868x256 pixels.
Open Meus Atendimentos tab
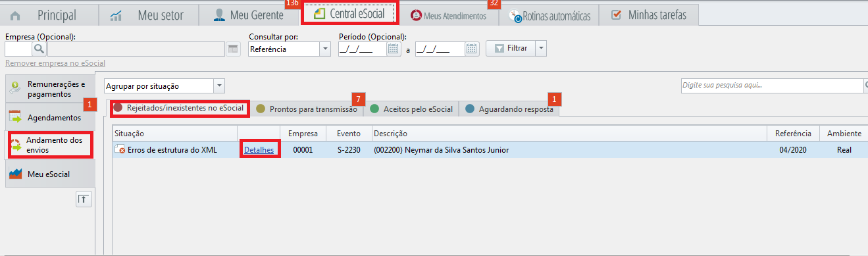click(449, 15)
